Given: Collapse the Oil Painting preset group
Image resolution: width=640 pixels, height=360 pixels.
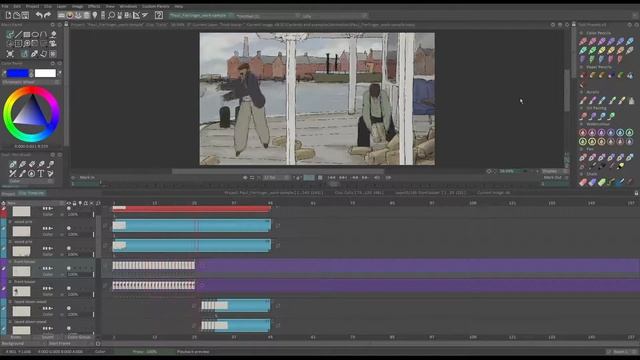Looking at the screenshot, I should click(x=582, y=108).
